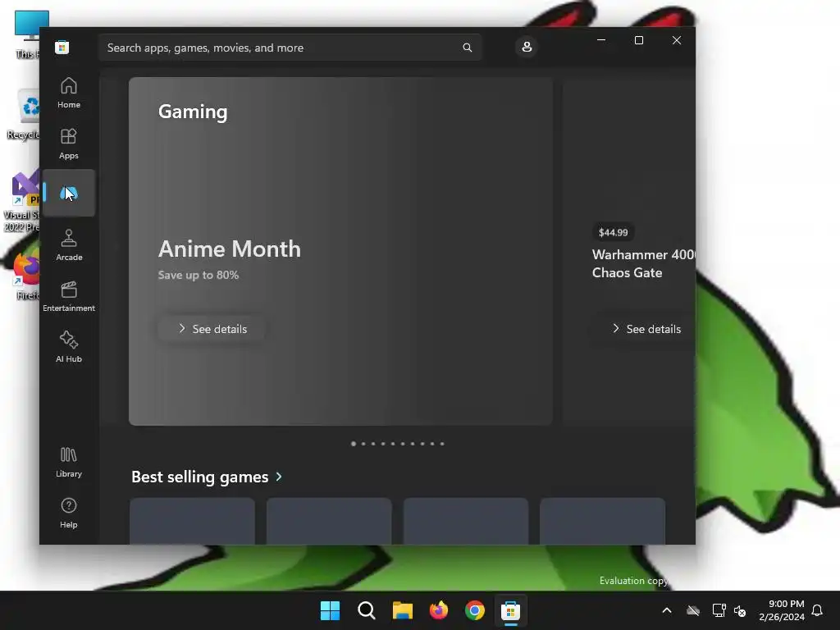Select the first carousel page dot
The height and width of the screenshot is (630, 840).
(354, 444)
